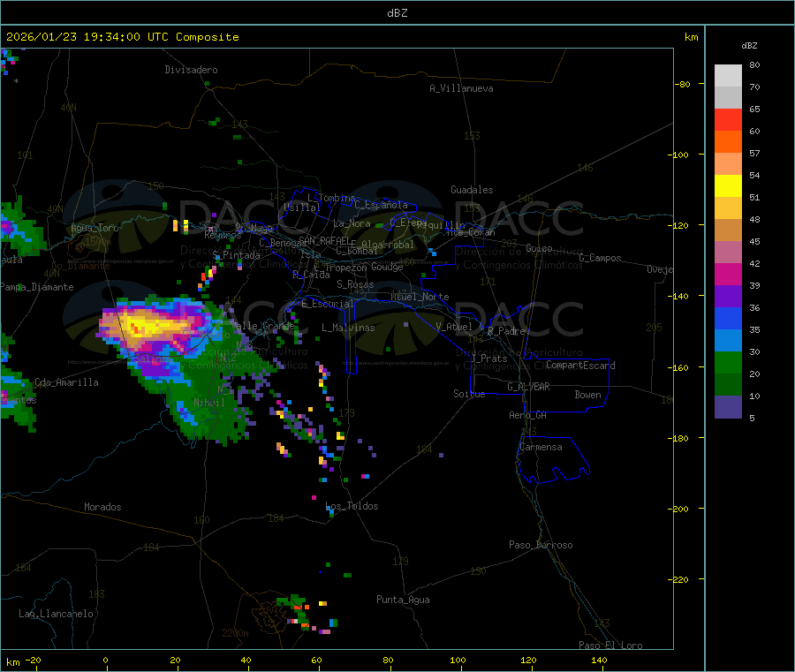The width and height of the screenshot is (795, 672).
Task: Click the Carmensa label
Action: (541, 447)
